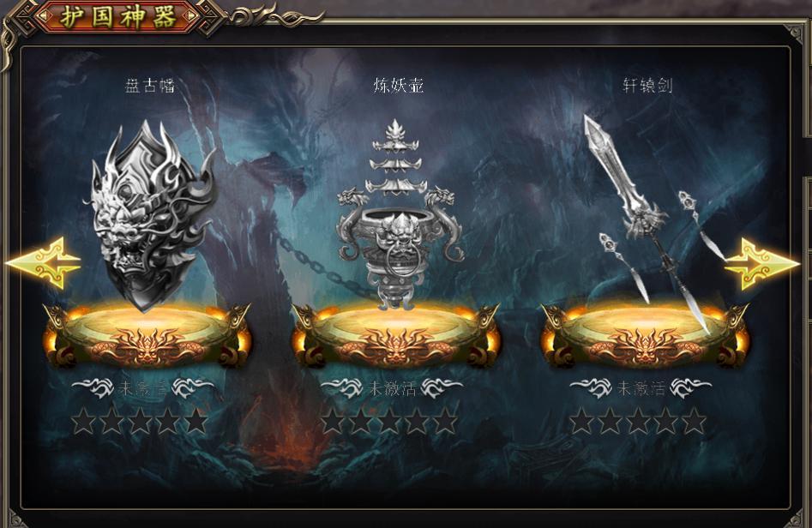Click the third star under 炼妖壶
812x528 pixels.
pos(388,421)
